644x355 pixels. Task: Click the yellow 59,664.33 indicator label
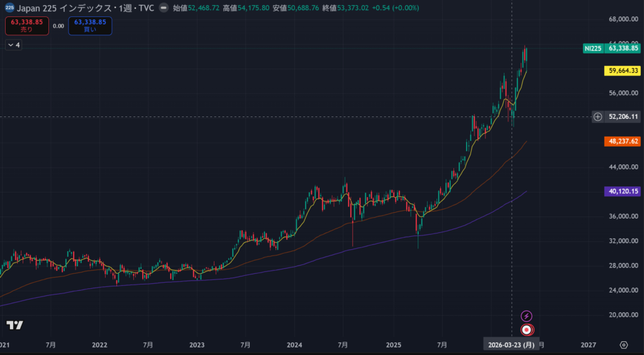click(623, 70)
